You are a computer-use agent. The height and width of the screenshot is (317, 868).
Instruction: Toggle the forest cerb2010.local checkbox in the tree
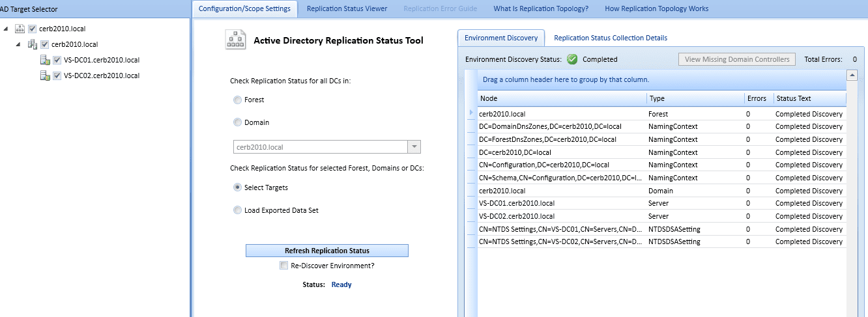coord(33,29)
